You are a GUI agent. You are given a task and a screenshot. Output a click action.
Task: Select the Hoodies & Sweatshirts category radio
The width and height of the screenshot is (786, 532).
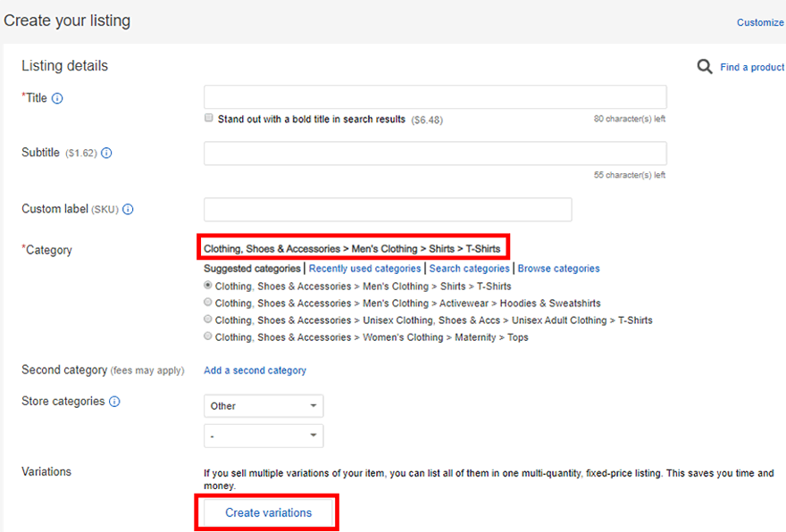(x=207, y=302)
